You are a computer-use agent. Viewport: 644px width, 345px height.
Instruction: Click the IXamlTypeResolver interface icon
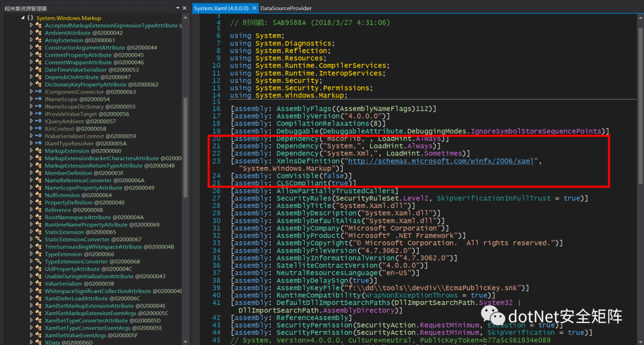coord(38,144)
